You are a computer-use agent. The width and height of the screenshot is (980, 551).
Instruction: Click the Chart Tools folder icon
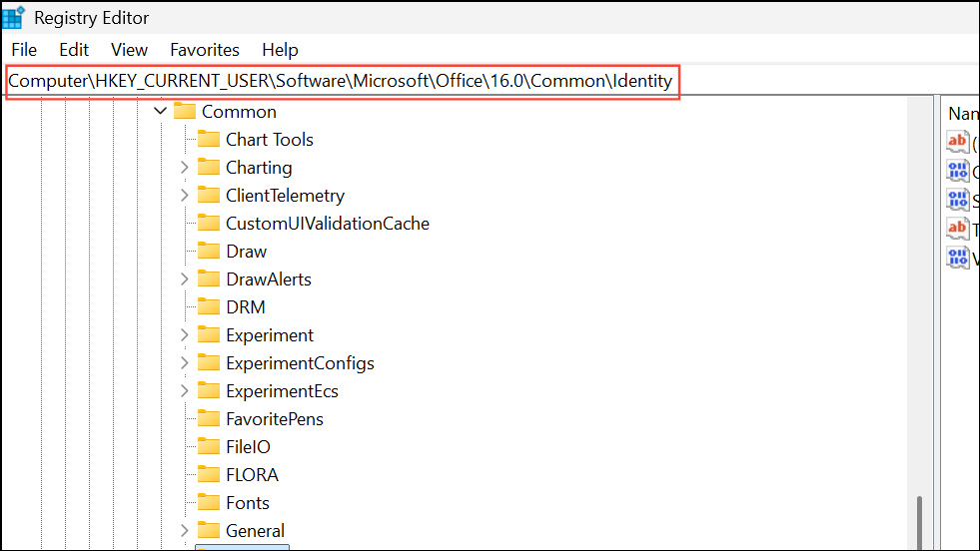coord(208,140)
